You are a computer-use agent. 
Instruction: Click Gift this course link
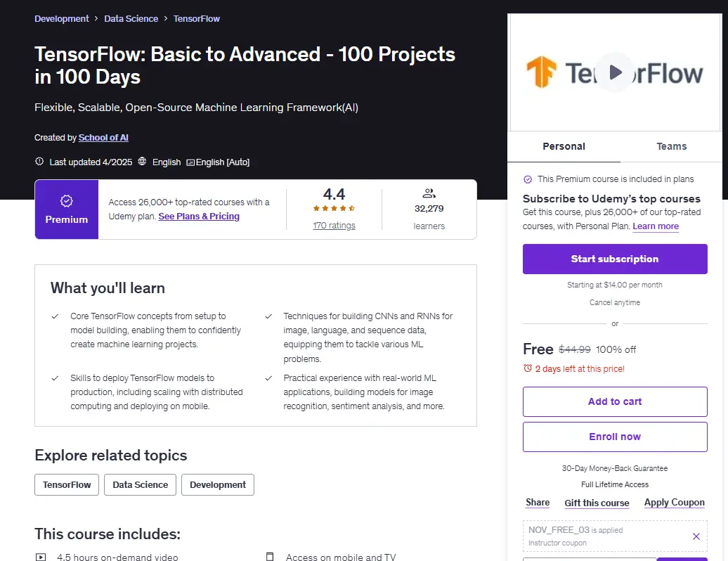[x=597, y=503]
